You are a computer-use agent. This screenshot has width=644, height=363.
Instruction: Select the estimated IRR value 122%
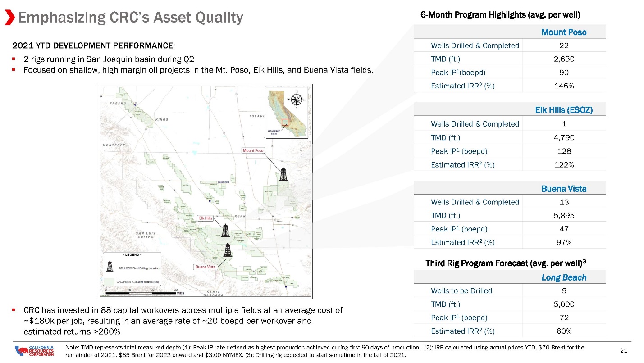click(564, 164)
